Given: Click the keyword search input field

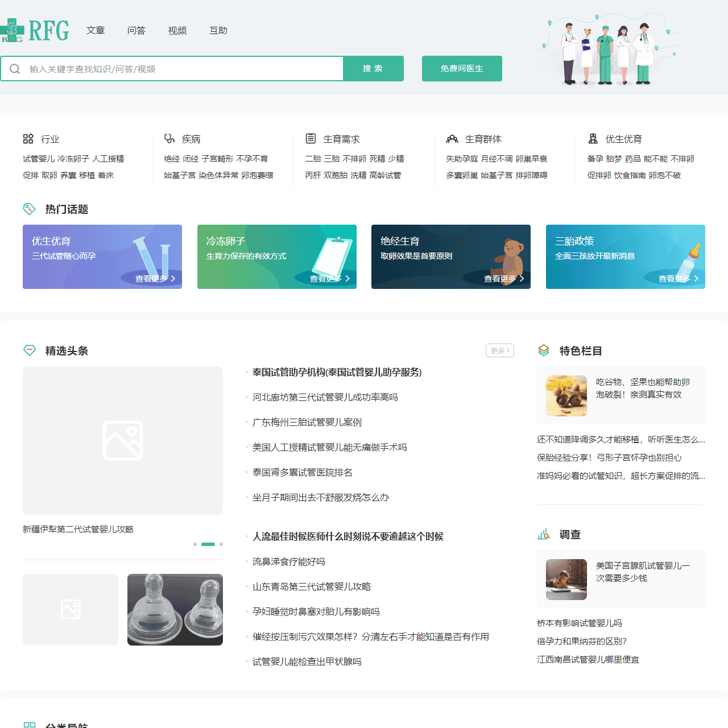Looking at the screenshot, I should click(x=171, y=68).
